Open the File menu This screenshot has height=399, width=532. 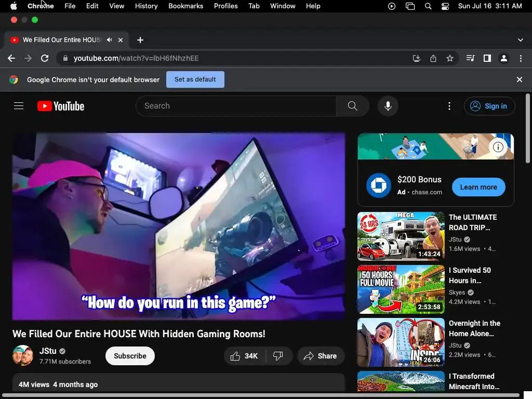[x=70, y=6]
